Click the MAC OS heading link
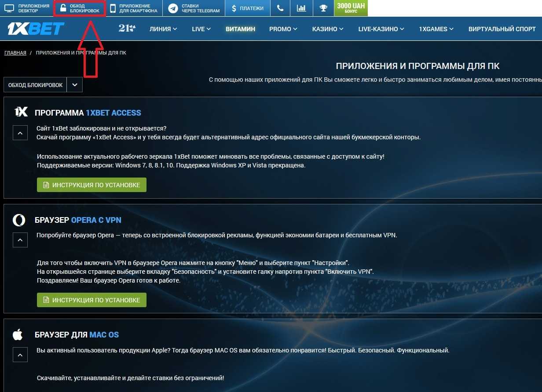The height and width of the screenshot is (392, 542). click(104, 335)
